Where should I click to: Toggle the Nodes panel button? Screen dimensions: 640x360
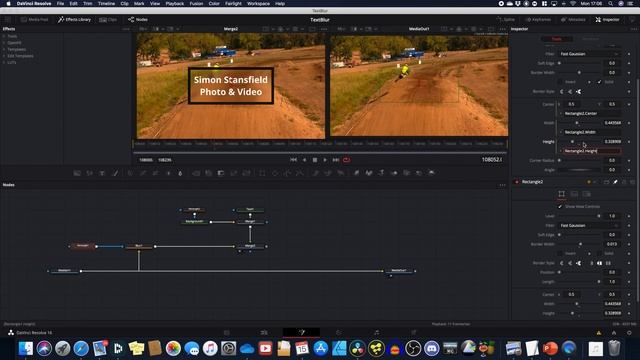point(138,20)
